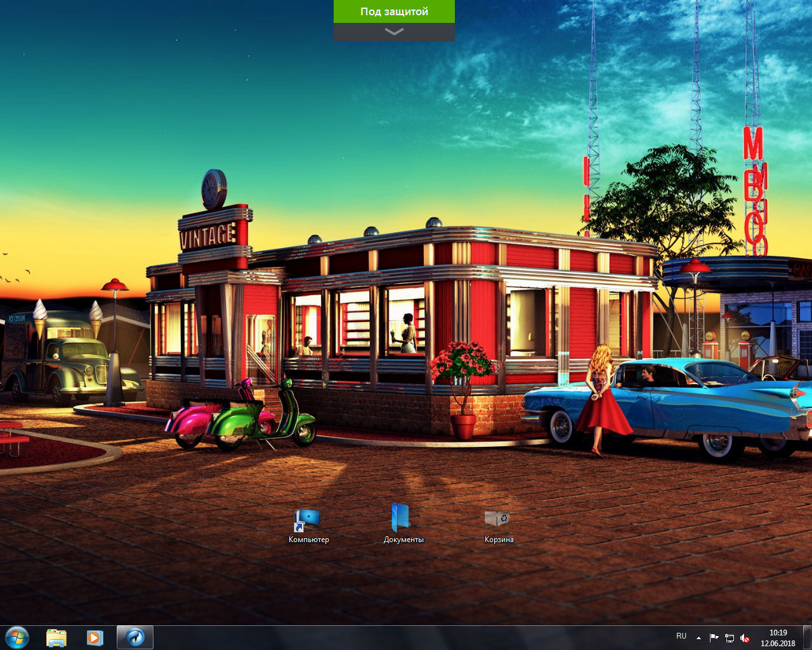Select the Компьютер desktop icon

[308, 520]
